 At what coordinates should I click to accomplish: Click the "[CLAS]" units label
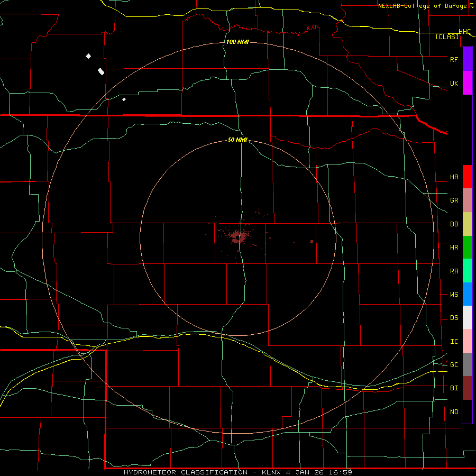coord(447,37)
